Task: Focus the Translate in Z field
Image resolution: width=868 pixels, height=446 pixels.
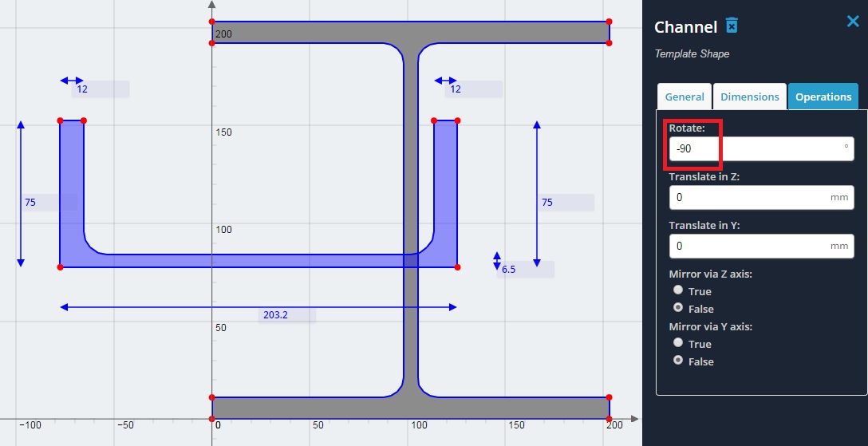Action: click(761, 198)
